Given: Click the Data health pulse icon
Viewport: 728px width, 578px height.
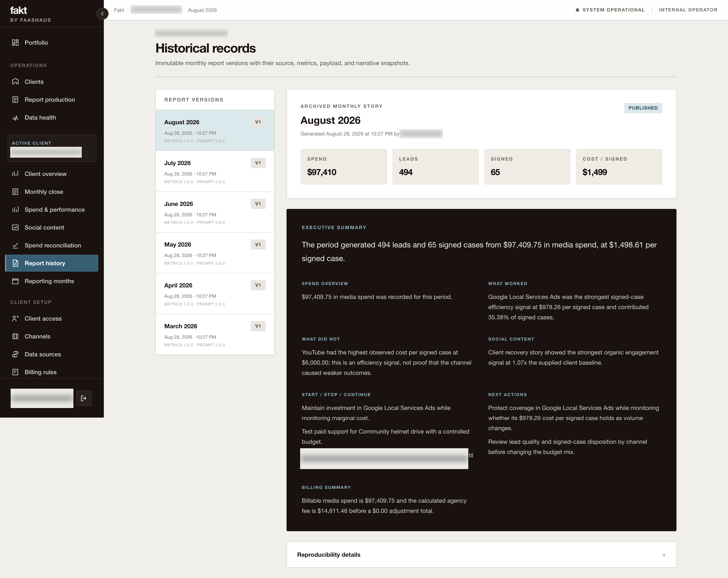Looking at the screenshot, I should click(15, 117).
